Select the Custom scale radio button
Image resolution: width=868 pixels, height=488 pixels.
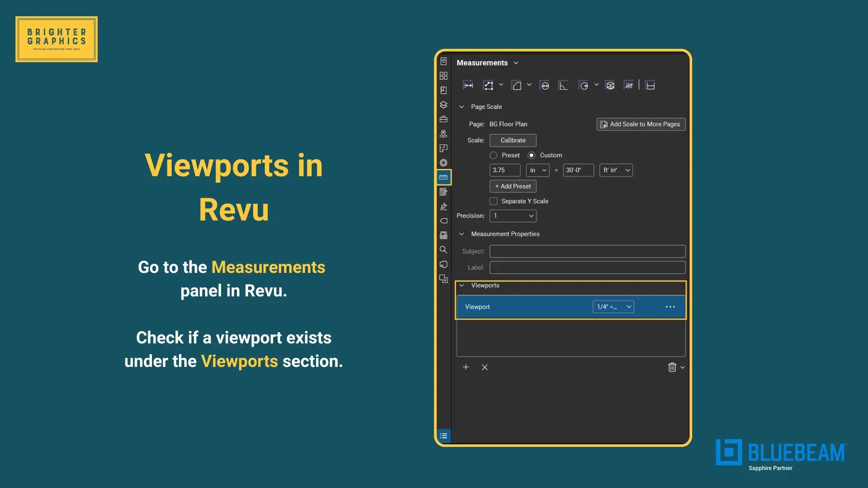tap(532, 155)
